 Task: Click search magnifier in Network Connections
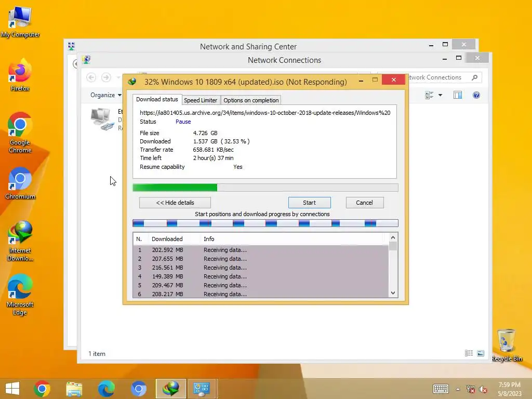(475, 77)
